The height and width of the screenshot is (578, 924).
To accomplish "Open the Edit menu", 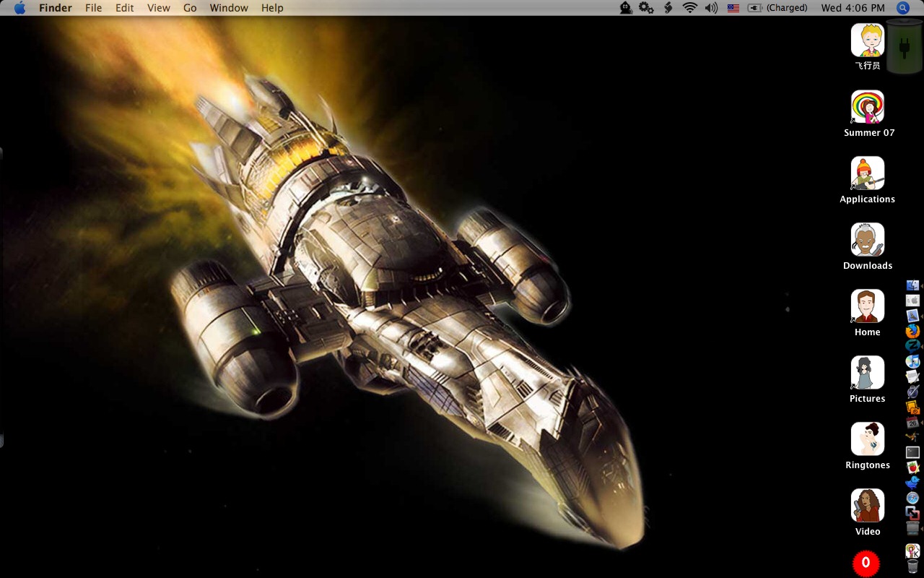I will (x=125, y=8).
